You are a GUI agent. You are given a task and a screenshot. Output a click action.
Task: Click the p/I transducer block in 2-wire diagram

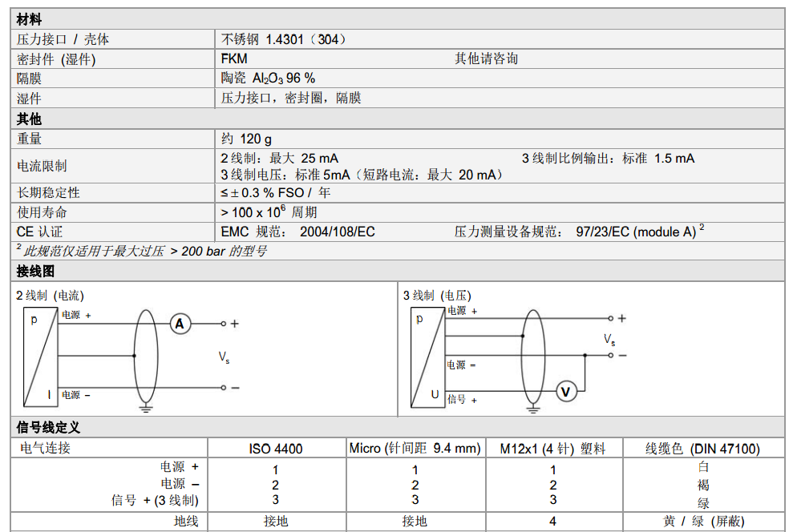click(40, 357)
